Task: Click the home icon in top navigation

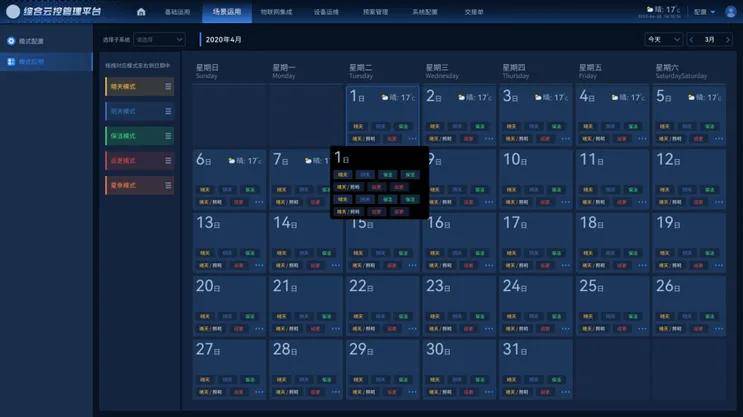Action: tap(141, 12)
